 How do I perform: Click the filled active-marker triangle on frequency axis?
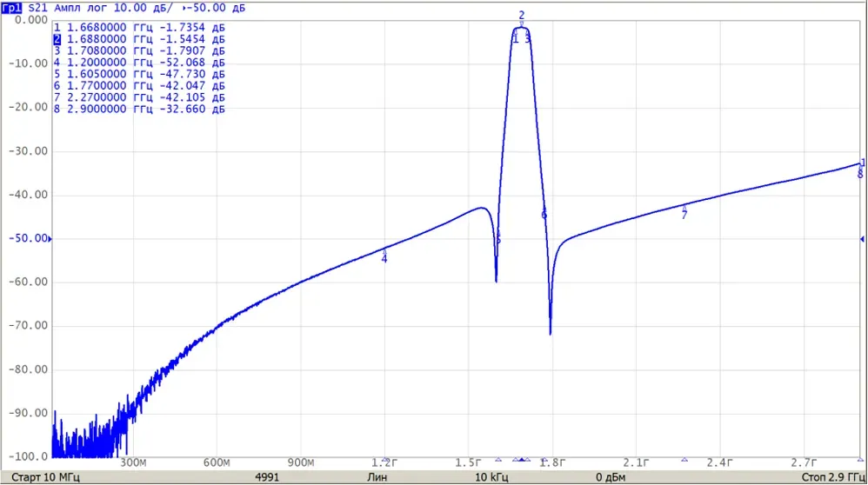coord(522,460)
